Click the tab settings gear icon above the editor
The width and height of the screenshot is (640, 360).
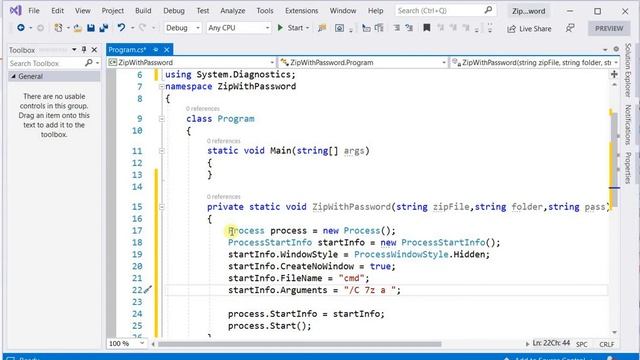pyautogui.click(x=616, y=49)
